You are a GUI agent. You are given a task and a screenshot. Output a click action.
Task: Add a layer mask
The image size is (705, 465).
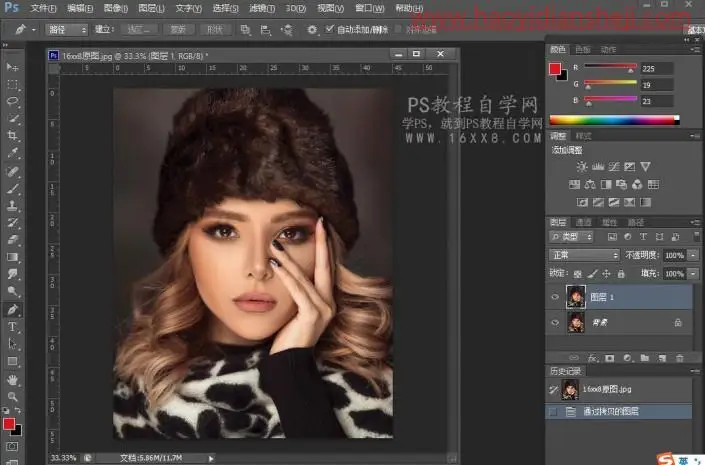(610, 358)
